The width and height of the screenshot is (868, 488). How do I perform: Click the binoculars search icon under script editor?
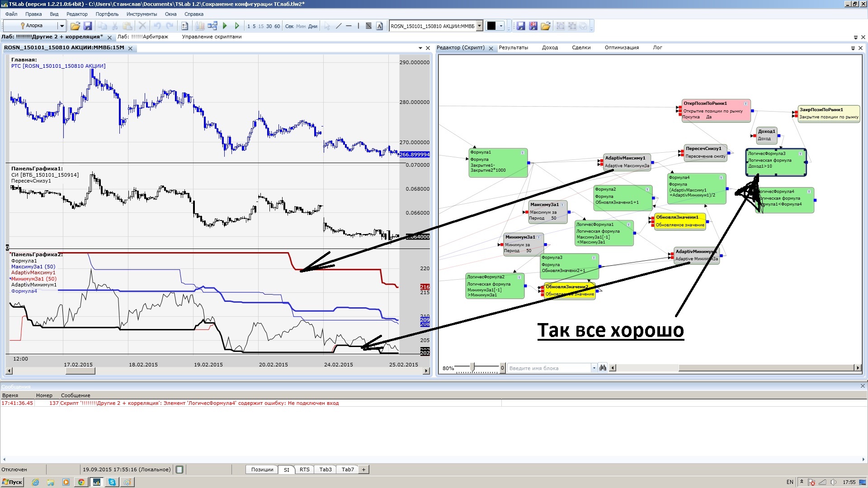[x=603, y=368]
